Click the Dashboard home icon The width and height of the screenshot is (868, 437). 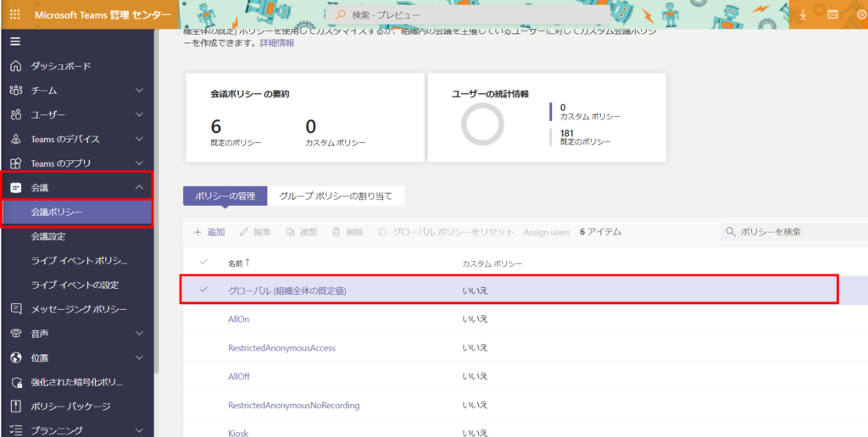[15, 66]
